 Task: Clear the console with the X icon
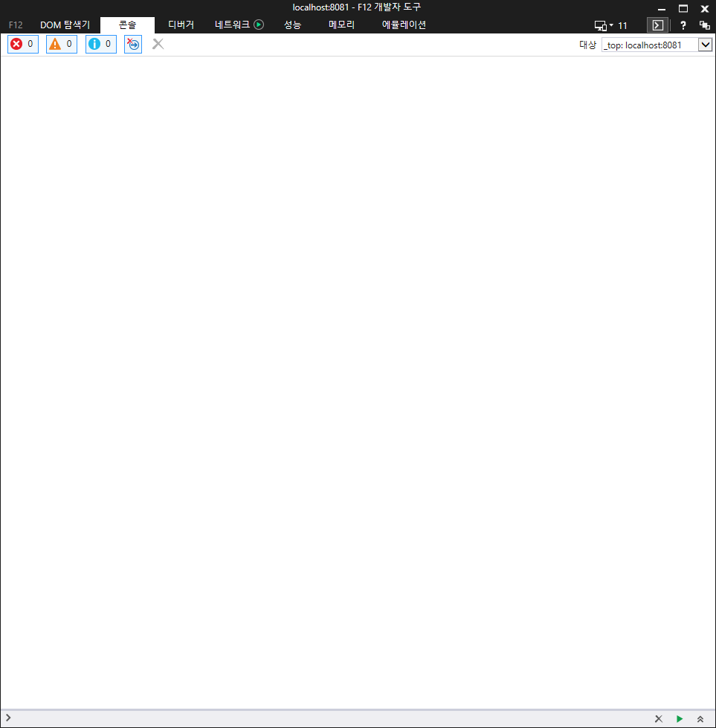(158, 44)
